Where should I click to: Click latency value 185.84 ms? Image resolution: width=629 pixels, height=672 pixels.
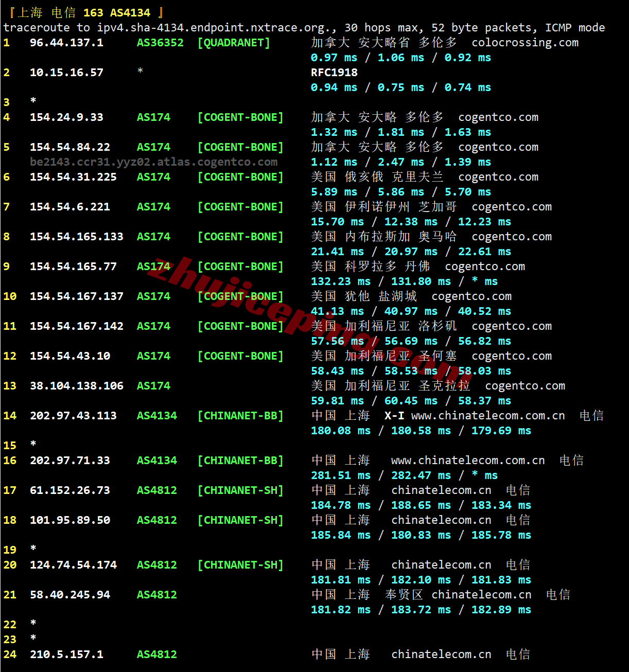point(341,535)
